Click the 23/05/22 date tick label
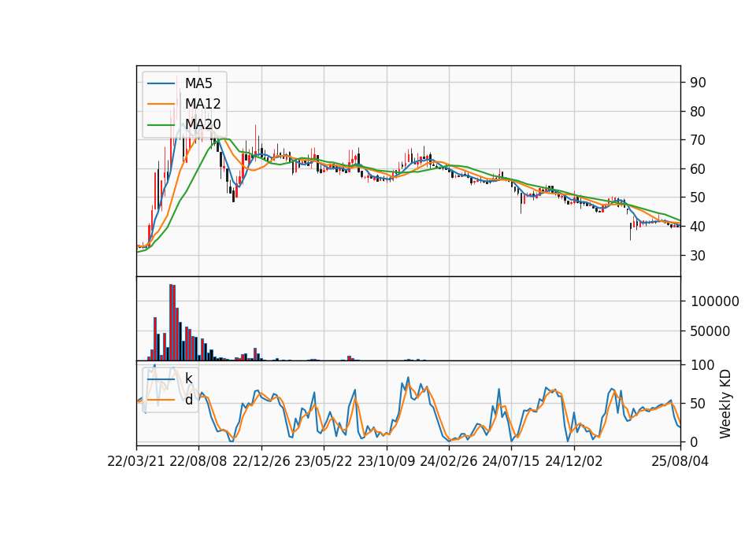Image resolution: width=756 pixels, height=543 pixels. point(324,462)
